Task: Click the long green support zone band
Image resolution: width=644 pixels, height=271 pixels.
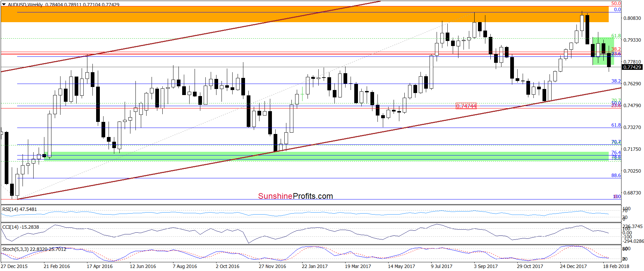Action: (326, 156)
